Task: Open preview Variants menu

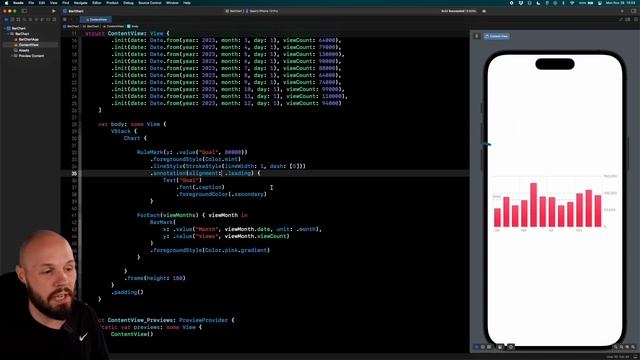Action: point(489,347)
